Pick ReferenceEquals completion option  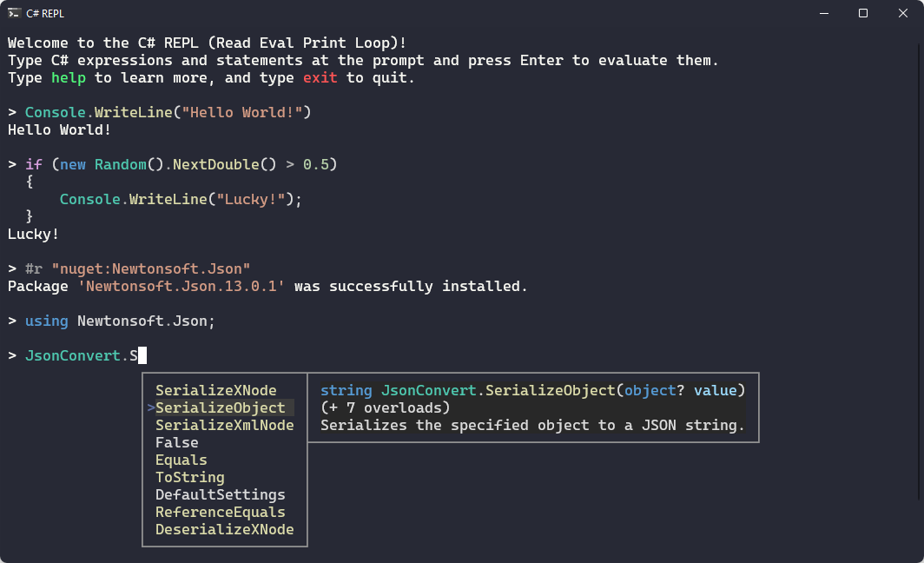click(220, 512)
